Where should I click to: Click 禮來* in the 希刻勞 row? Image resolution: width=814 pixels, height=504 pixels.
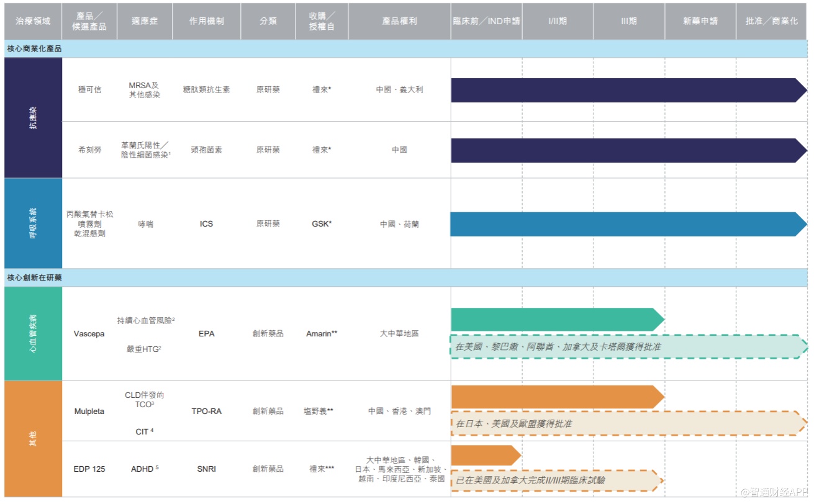(x=322, y=150)
